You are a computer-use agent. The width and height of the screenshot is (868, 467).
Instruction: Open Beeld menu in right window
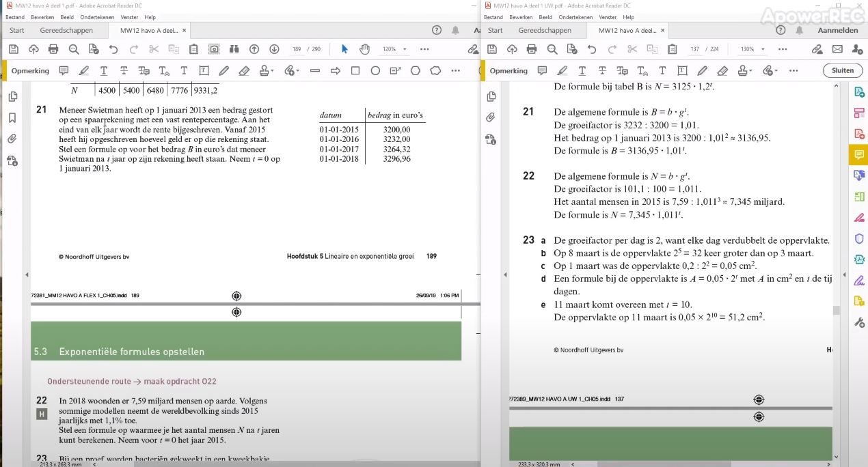[x=545, y=17]
